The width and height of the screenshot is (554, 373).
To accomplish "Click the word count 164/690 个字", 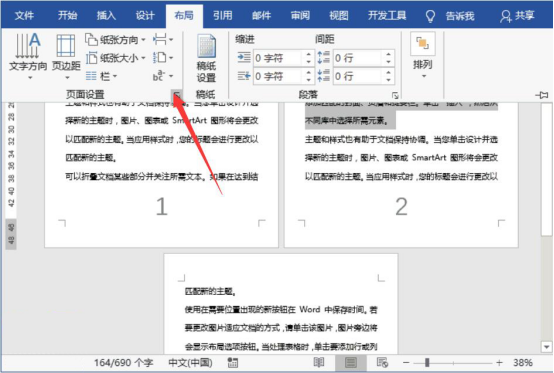I will pos(123,363).
